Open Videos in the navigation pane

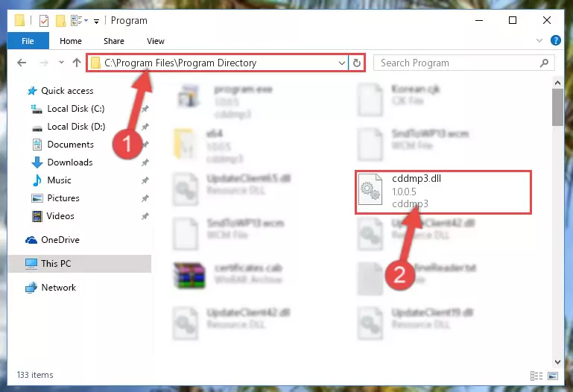coord(60,216)
